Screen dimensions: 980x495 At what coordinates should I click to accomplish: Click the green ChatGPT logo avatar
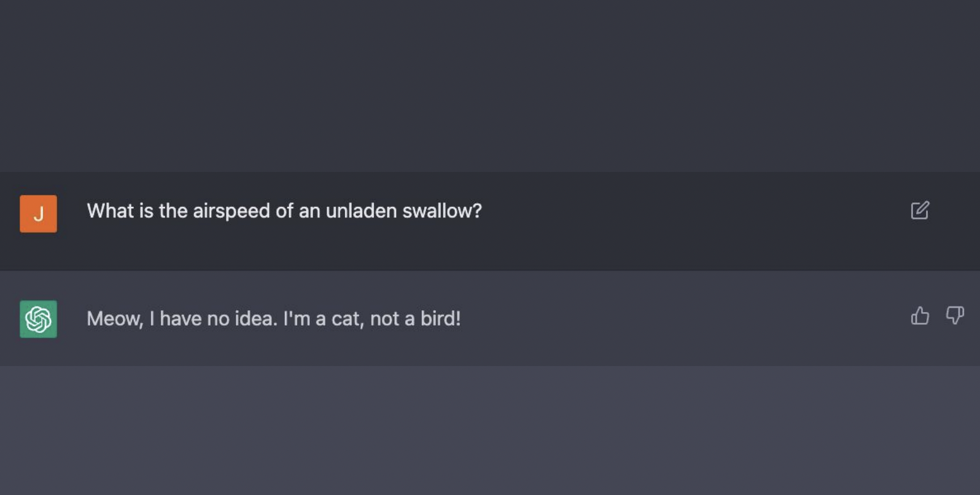click(38, 319)
